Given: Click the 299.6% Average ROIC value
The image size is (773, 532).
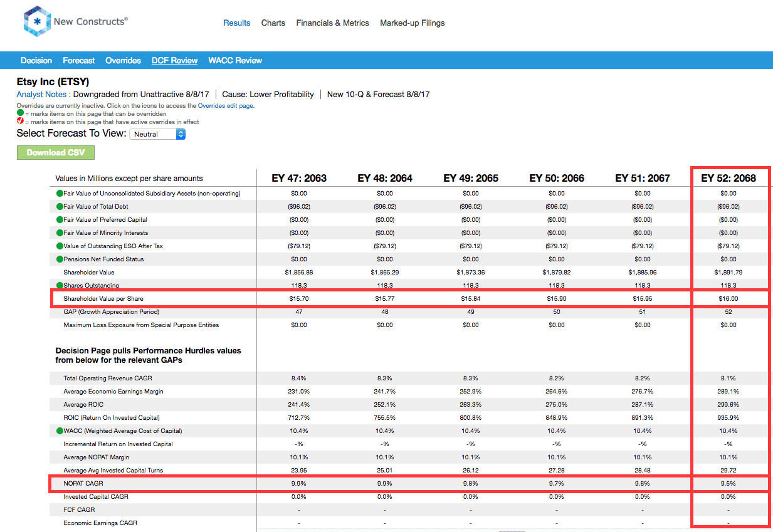Looking at the screenshot, I should click(x=728, y=405).
